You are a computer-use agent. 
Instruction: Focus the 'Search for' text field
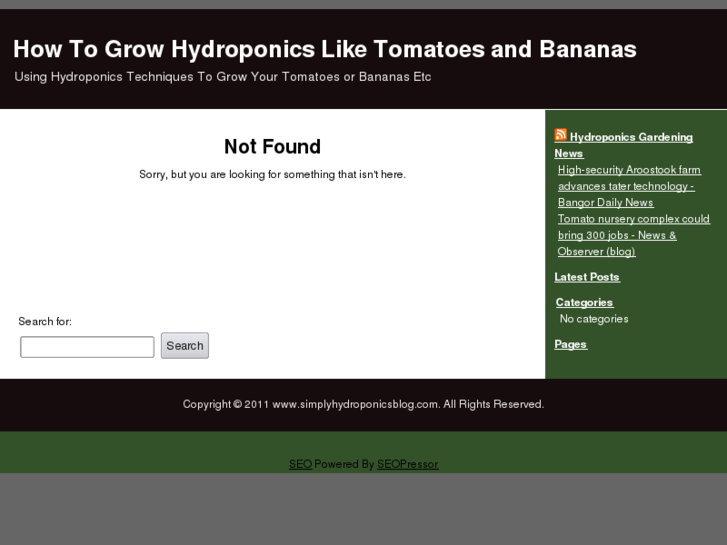point(87,347)
